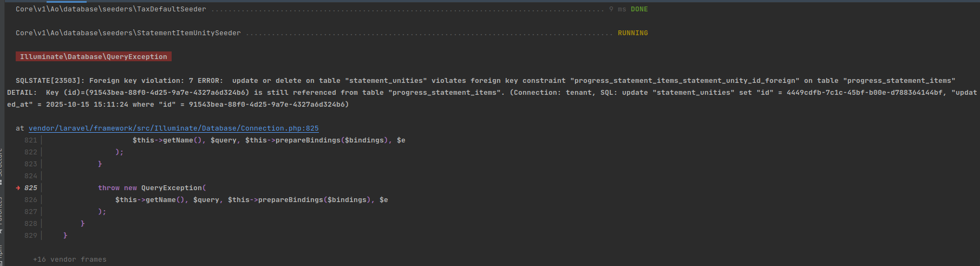The image size is (980, 266).
Task: Click the 9 ms duration text
Action: tap(617, 9)
